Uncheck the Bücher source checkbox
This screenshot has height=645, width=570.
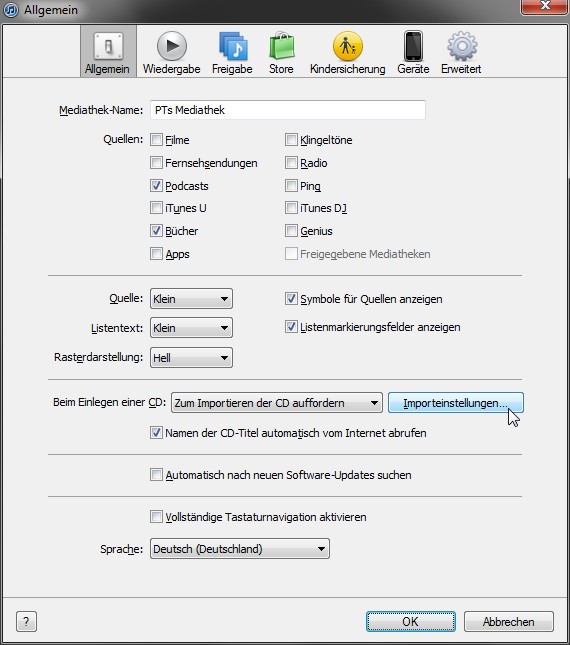pos(156,231)
